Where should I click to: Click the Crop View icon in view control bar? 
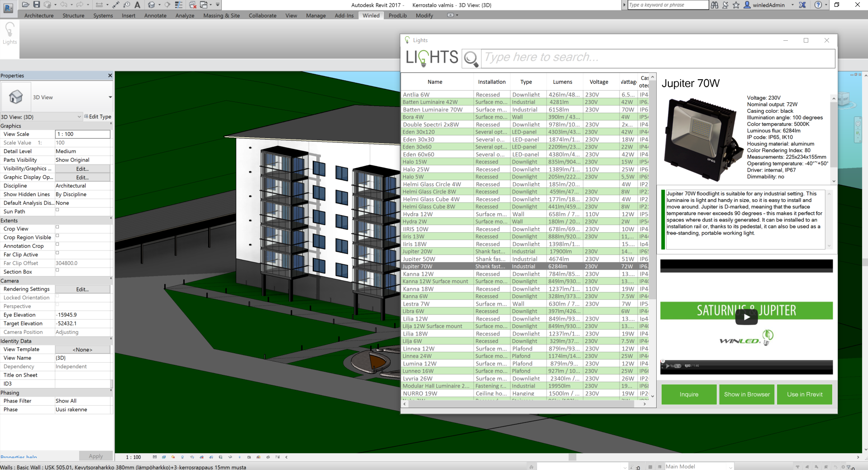pos(202,457)
